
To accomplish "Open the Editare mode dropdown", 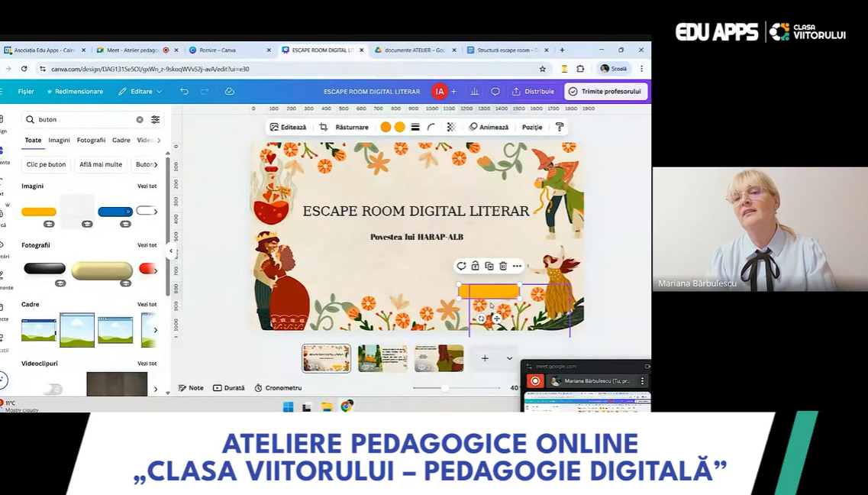I will click(140, 92).
